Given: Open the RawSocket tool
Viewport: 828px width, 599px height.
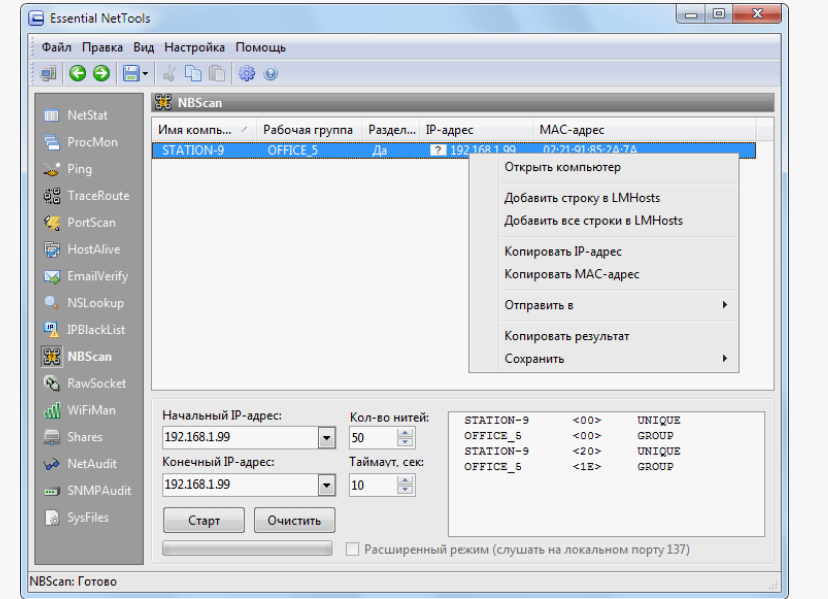Looking at the screenshot, I should point(84,383).
